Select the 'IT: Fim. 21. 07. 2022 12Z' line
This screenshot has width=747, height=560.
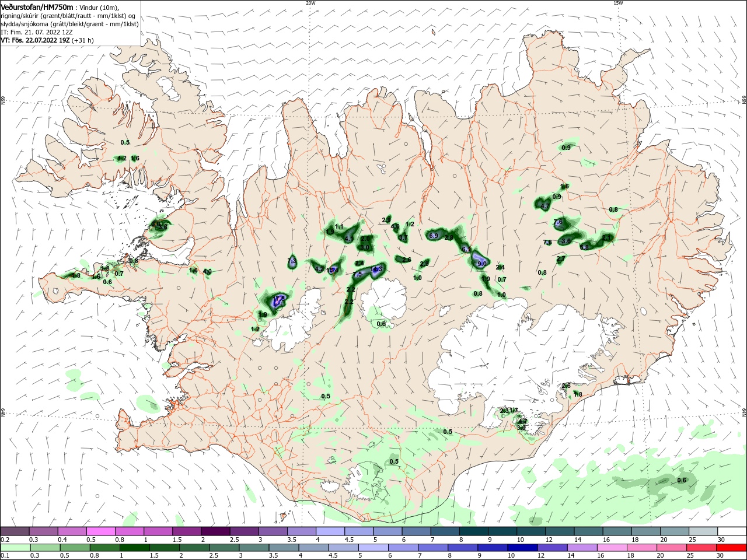click(38, 32)
